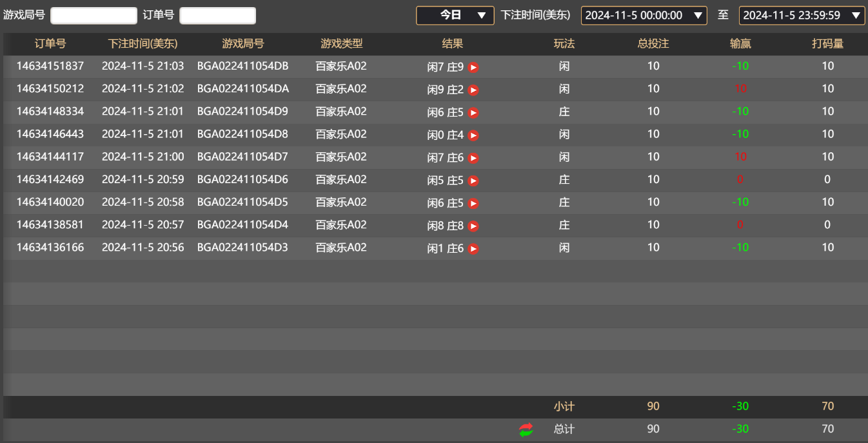Open the 今日 date range dropdown
The height and width of the screenshot is (443, 868).
[x=455, y=14]
